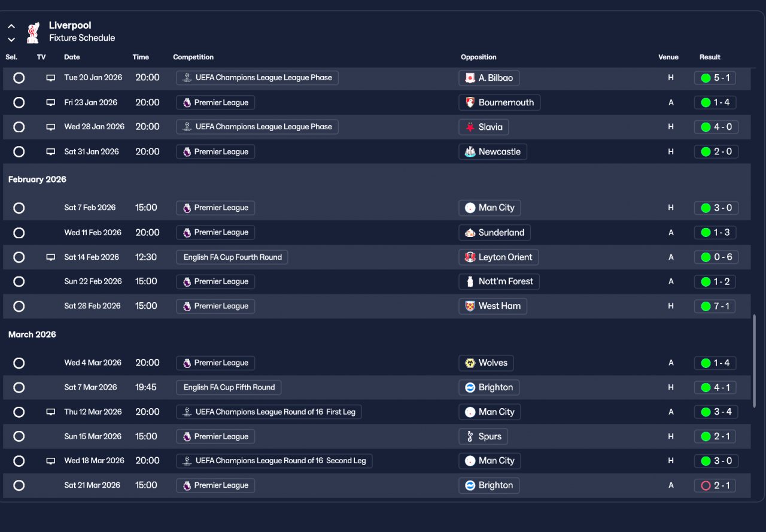766x532 pixels.
Task: Sort fixtures by the Time column header
Action: 141,57
